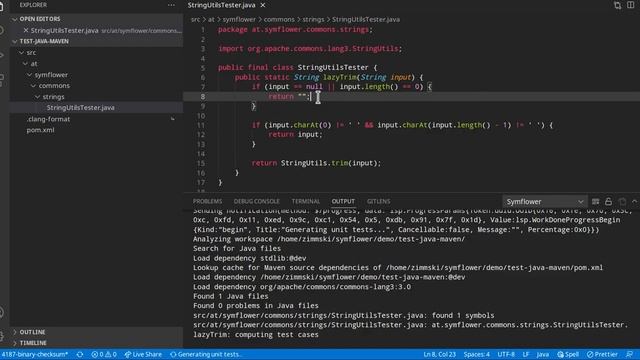Click commons breadcrumb segment
The image size is (640, 360).
(279, 19)
